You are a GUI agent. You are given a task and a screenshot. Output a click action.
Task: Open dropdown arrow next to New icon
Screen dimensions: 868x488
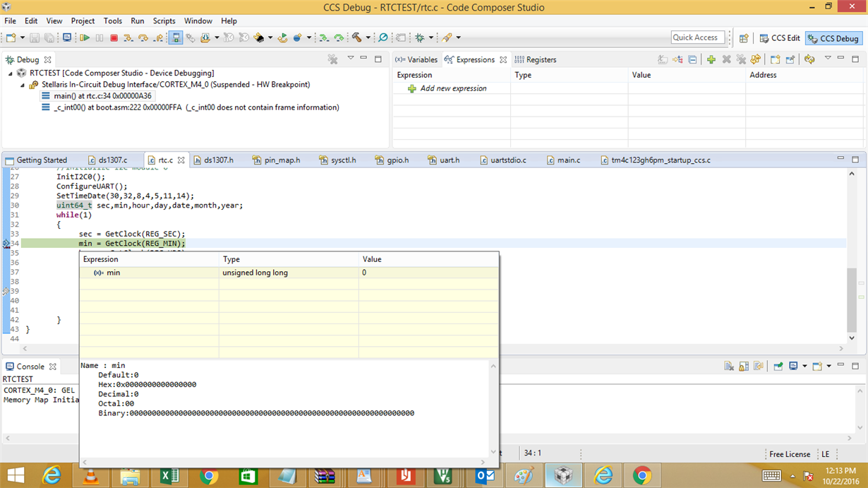23,37
